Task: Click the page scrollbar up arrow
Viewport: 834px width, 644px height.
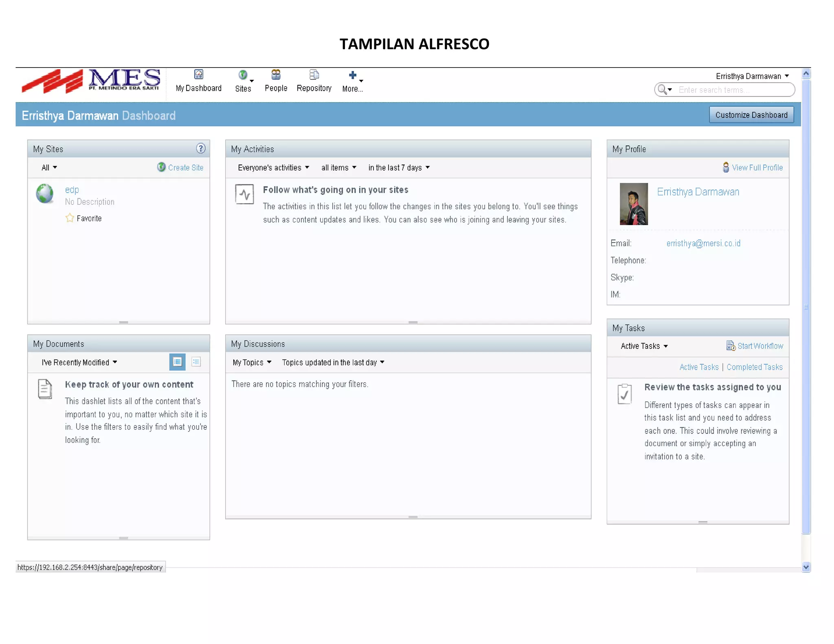Action: click(x=806, y=73)
